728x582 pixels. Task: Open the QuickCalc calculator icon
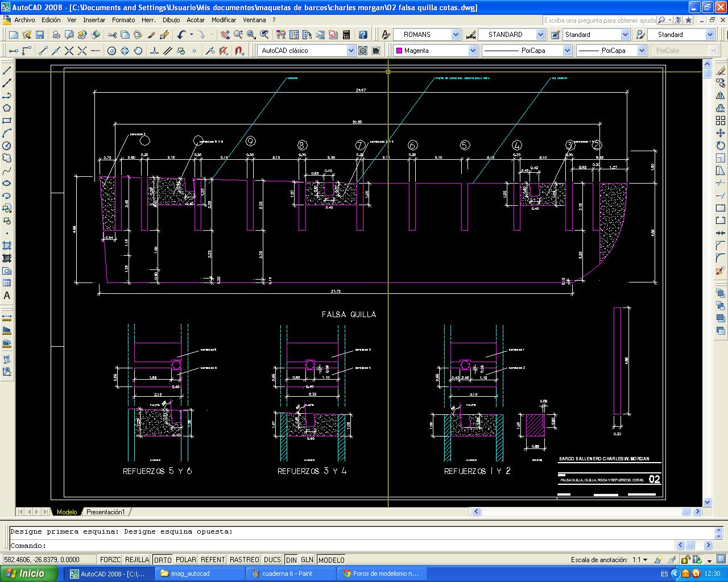[x=346, y=35]
